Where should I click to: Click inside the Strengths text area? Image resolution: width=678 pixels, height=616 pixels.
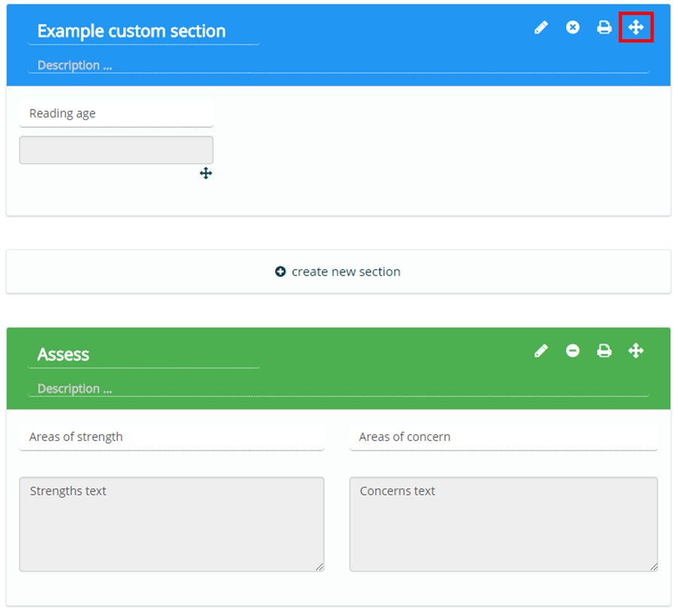point(171,524)
